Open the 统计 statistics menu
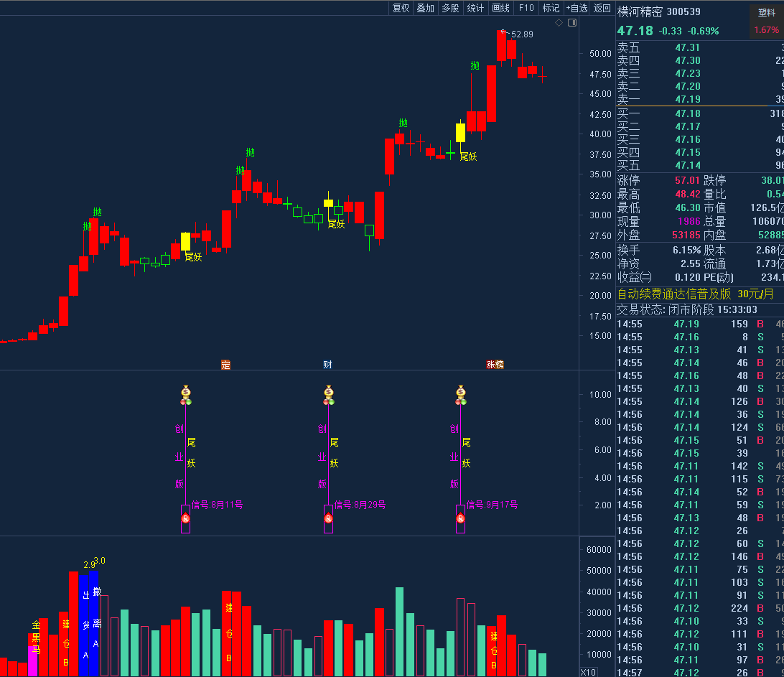784x677 pixels. (475, 8)
